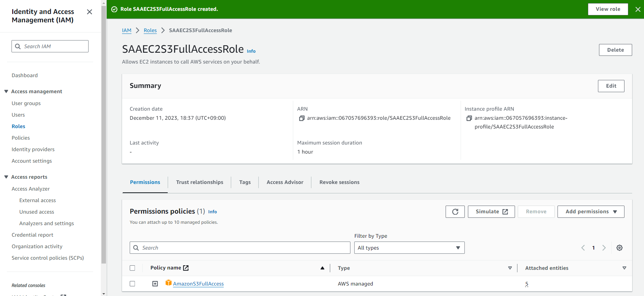The image size is (644, 296).
Task: Copy the instance profile ARN icon
Action: [469, 118]
